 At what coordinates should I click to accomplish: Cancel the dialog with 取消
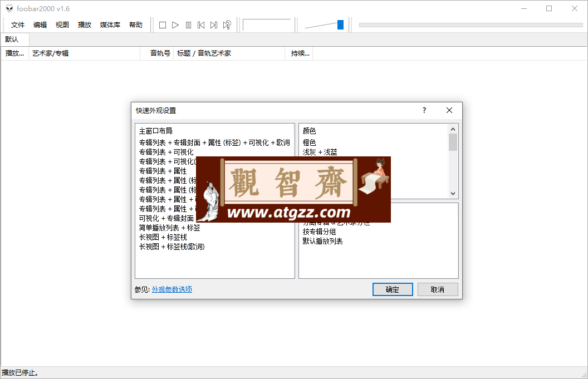click(438, 289)
